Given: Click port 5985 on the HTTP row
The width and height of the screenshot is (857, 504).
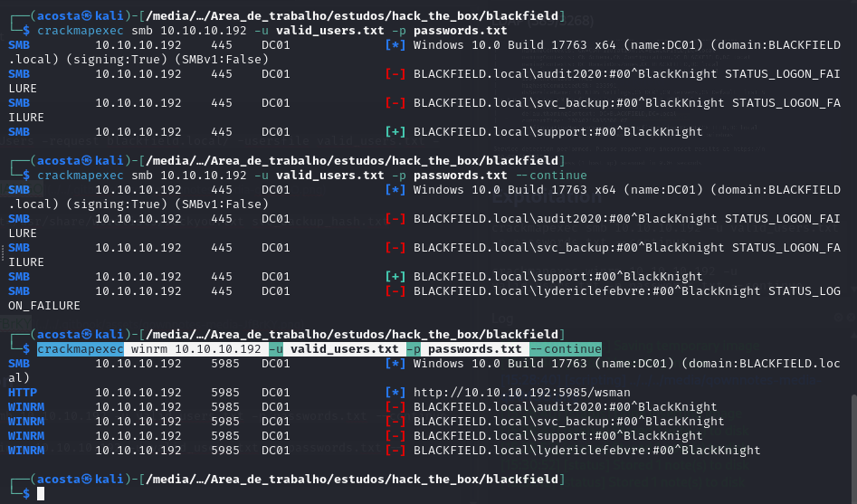Looking at the screenshot, I should (x=225, y=393).
